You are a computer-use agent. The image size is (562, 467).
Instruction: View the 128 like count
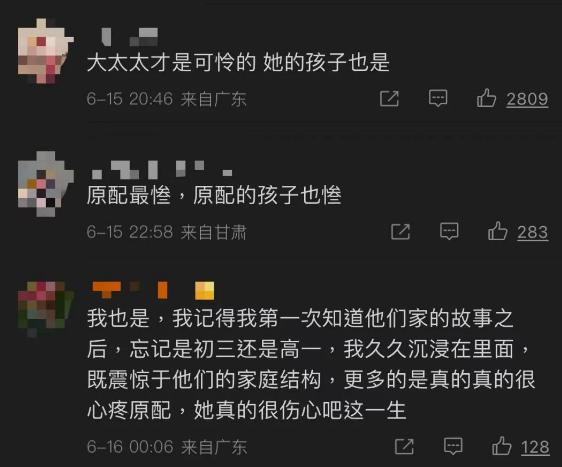(535, 447)
